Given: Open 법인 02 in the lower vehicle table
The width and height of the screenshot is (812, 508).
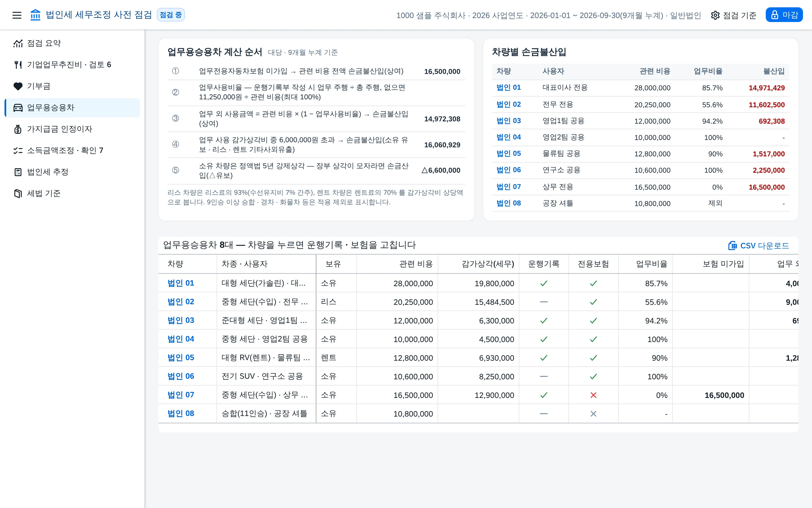Looking at the screenshot, I should coord(181,302).
